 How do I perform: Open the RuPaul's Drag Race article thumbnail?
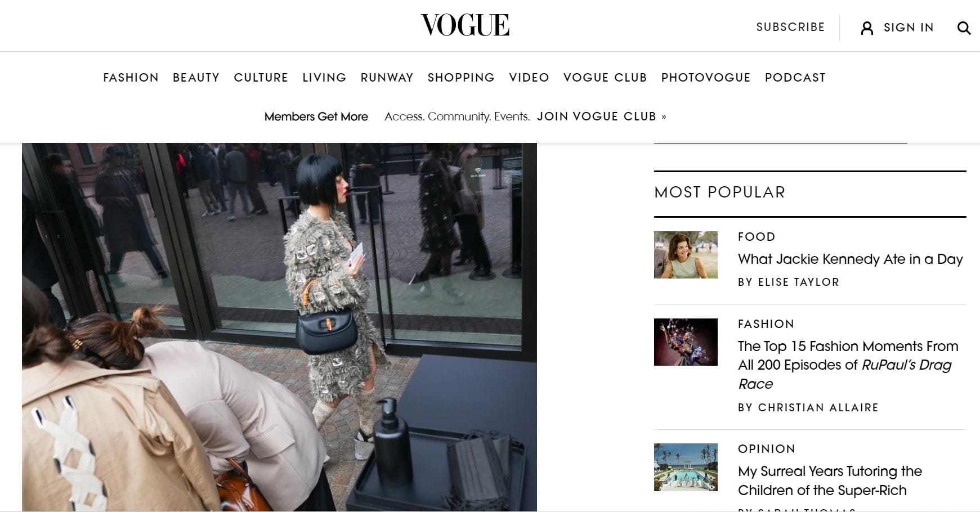click(686, 342)
